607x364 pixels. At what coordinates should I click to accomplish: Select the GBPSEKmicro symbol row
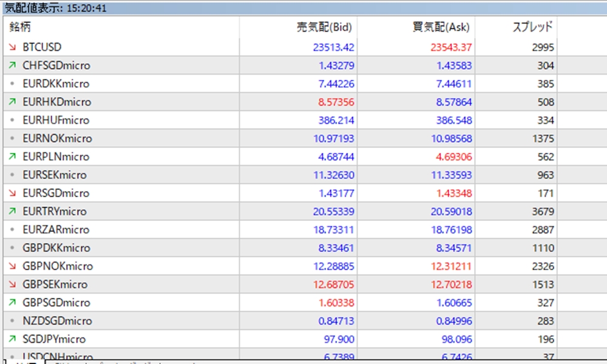55,284
